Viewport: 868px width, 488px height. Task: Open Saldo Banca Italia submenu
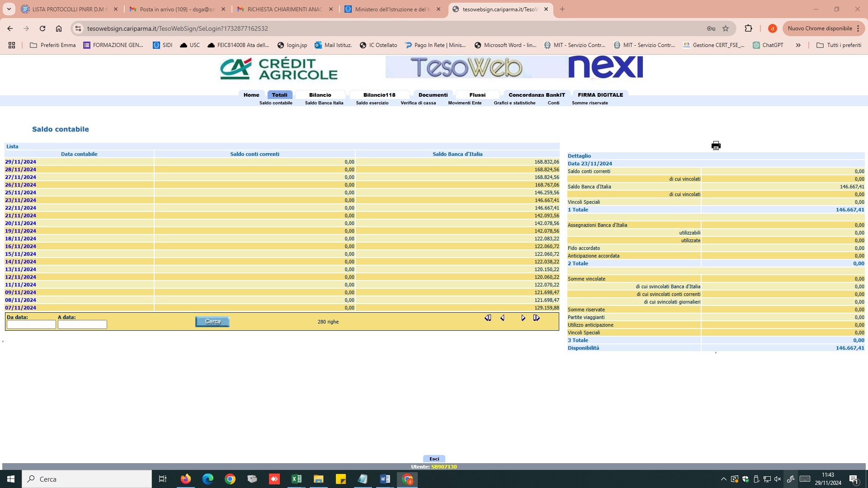324,103
